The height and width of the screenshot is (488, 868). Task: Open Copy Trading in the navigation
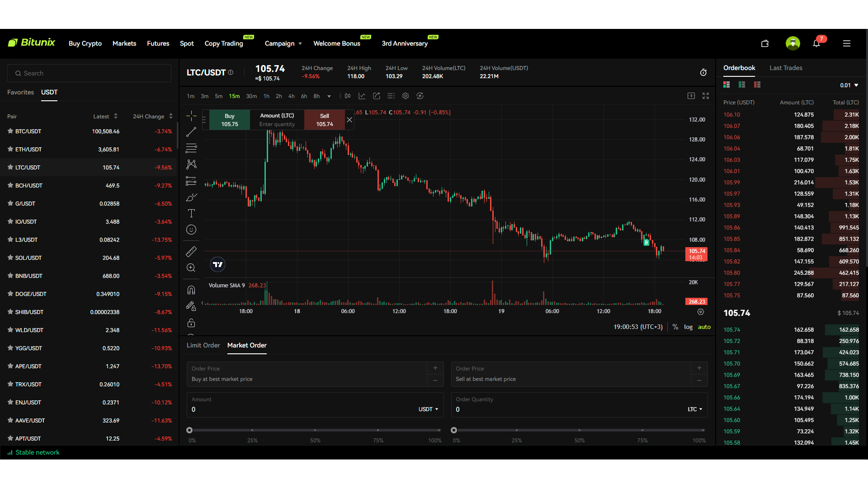[x=224, y=43]
